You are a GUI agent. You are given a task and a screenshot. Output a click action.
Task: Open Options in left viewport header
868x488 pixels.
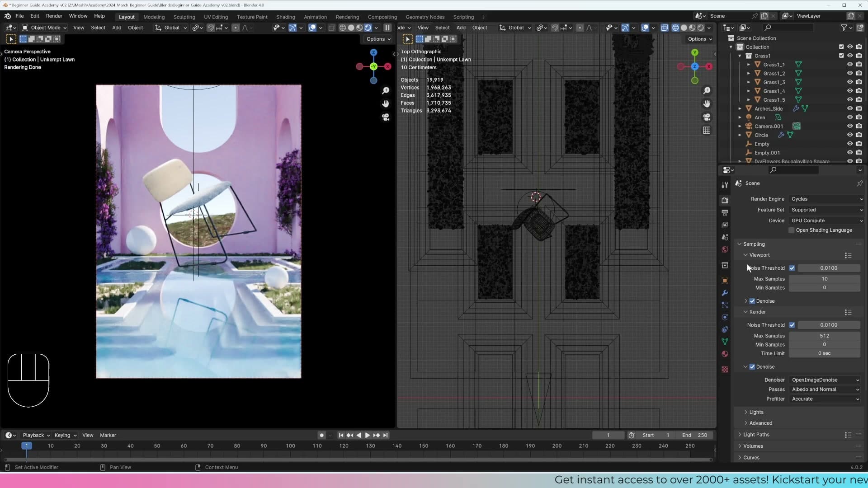pyautogui.click(x=378, y=39)
